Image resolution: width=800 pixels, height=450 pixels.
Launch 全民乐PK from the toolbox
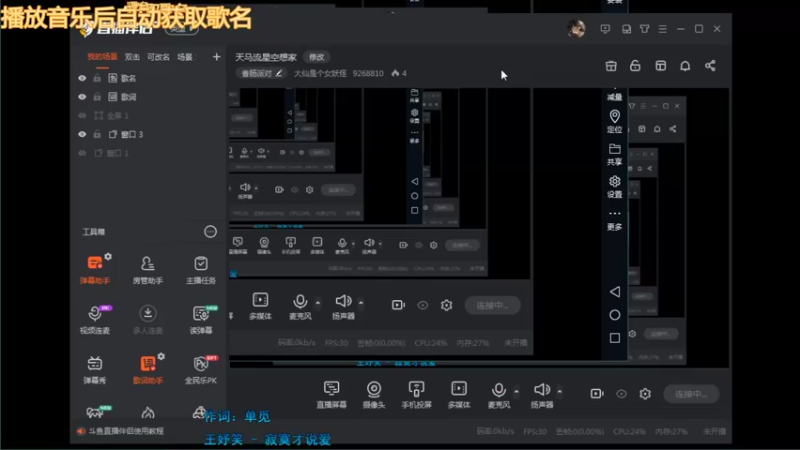pyautogui.click(x=201, y=369)
